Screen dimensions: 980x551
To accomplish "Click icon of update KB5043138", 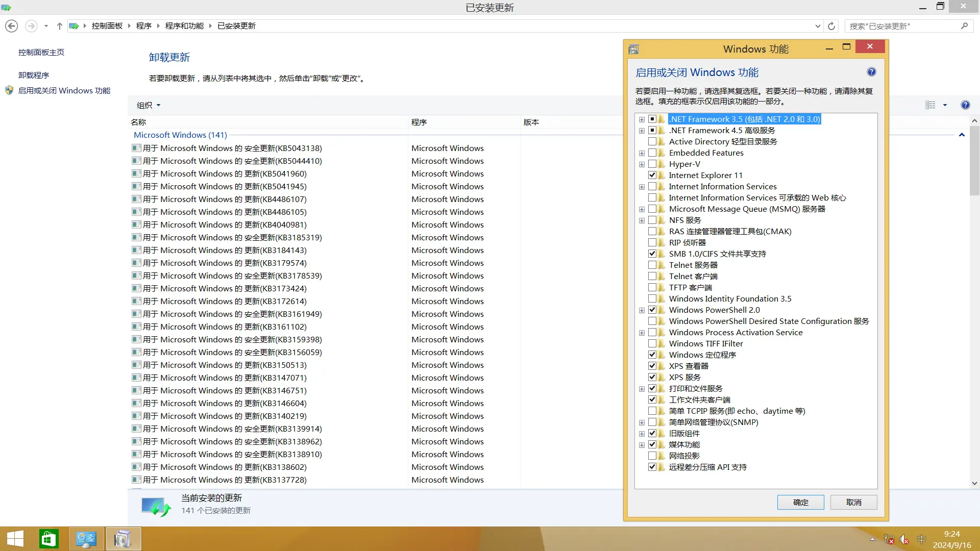I will (136, 148).
